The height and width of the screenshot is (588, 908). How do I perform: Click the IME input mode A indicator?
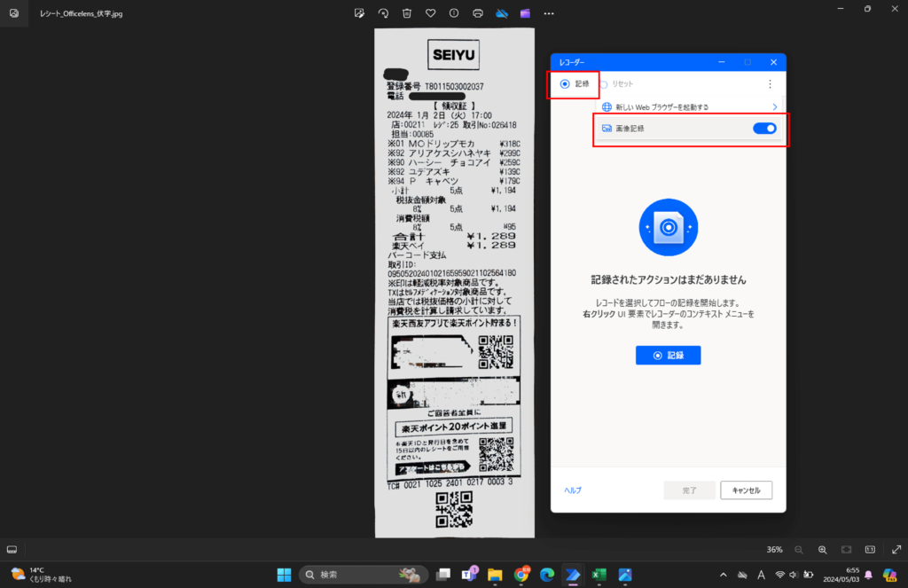point(761,575)
